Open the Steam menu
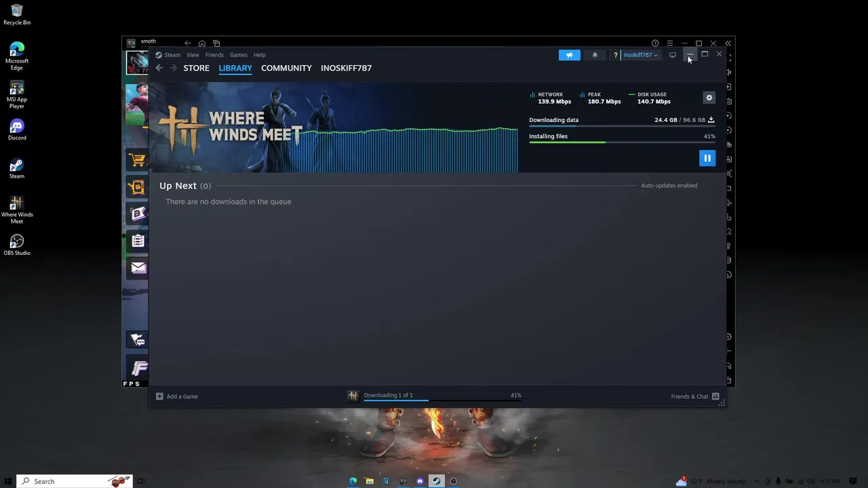868x488 pixels. click(172, 55)
